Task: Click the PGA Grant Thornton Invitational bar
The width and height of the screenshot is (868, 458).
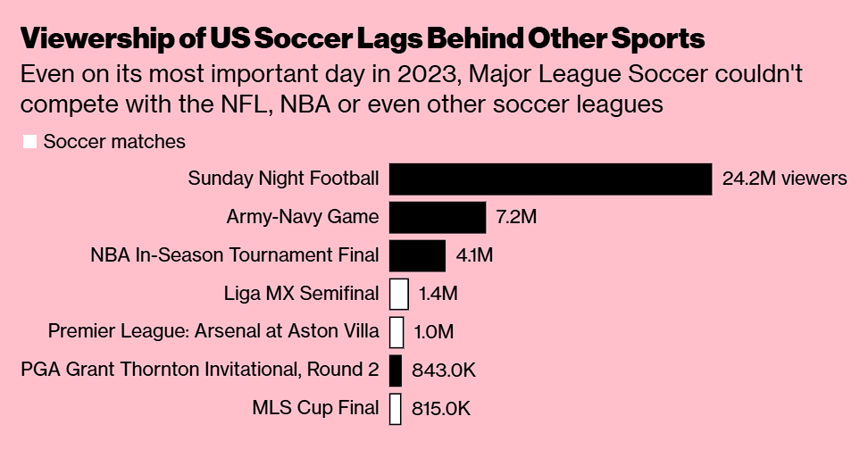Action: point(396,370)
